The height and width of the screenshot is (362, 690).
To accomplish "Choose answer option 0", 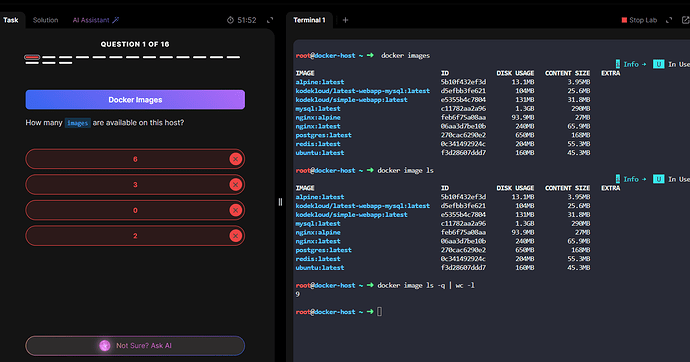I will 135,210.
